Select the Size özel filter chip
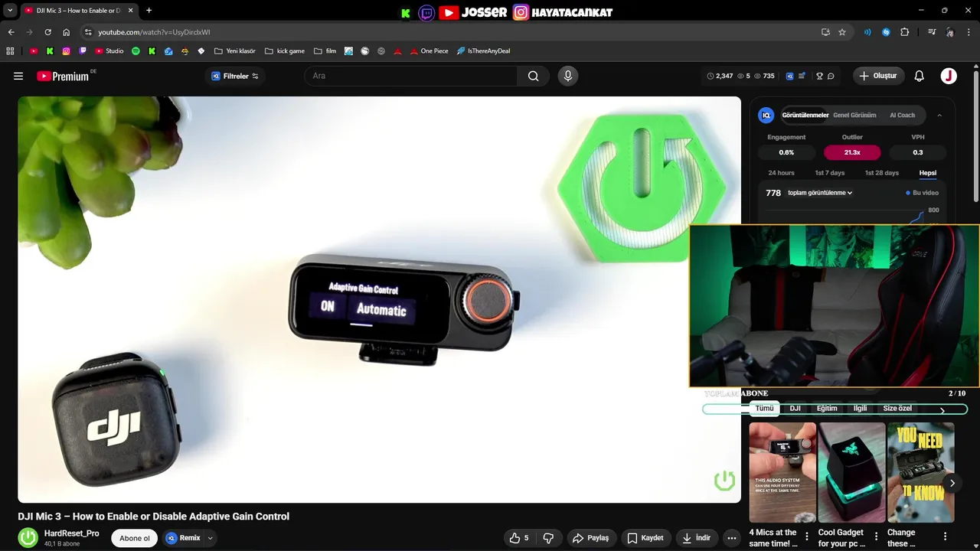This screenshot has height=551, width=980. click(897, 409)
